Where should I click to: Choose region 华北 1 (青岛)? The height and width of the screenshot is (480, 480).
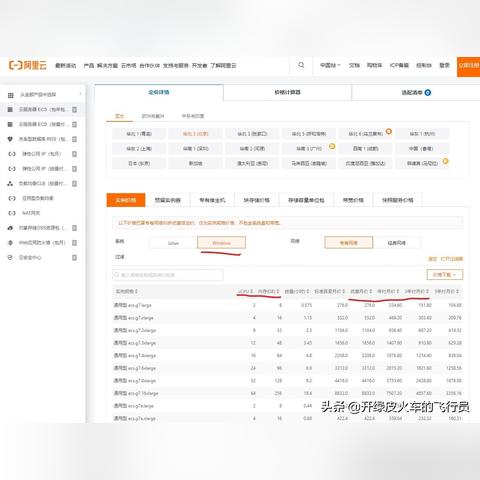point(139,134)
